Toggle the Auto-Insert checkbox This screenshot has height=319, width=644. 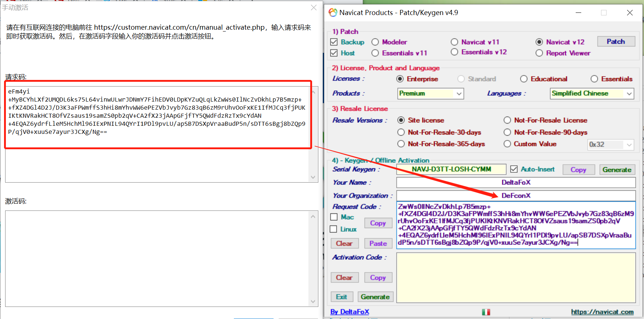514,169
